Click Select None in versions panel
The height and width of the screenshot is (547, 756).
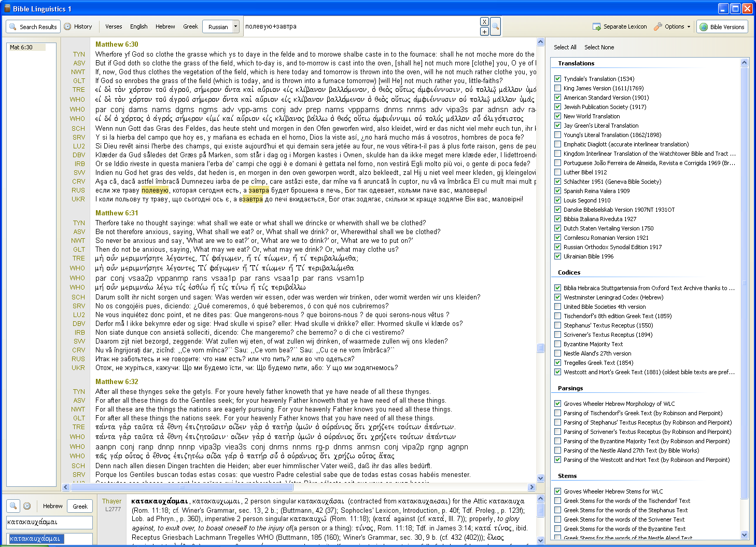599,47
